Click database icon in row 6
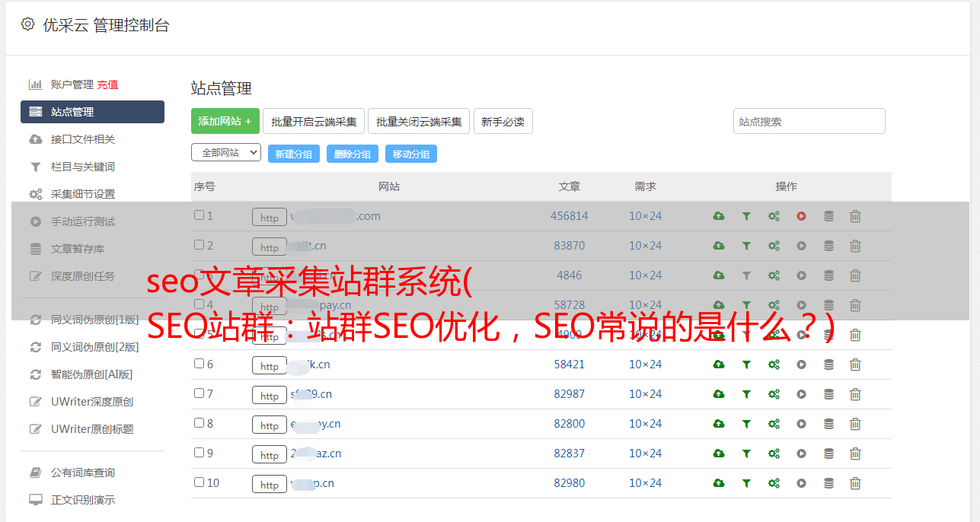This screenshot has height=522, width=980. (x=828, y=364)
